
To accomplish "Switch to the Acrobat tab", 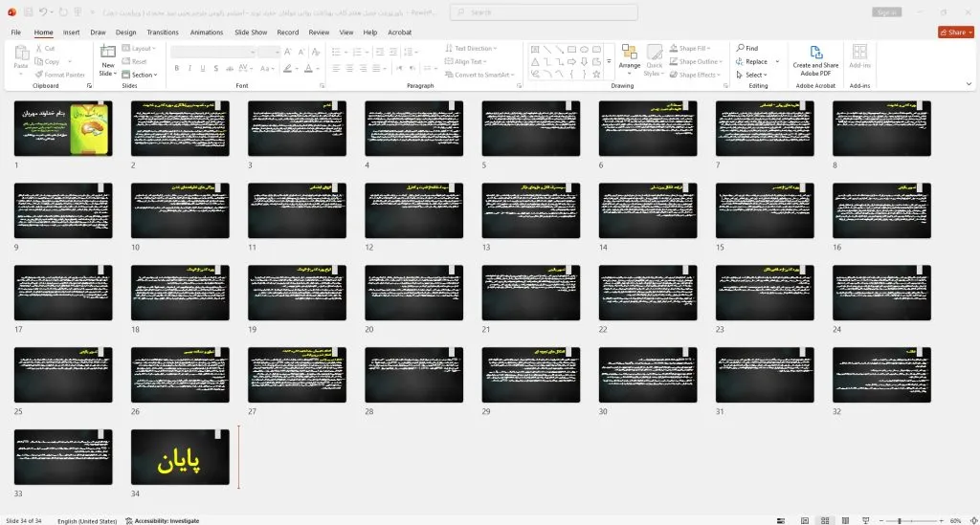I will click(x=399, y=33).
